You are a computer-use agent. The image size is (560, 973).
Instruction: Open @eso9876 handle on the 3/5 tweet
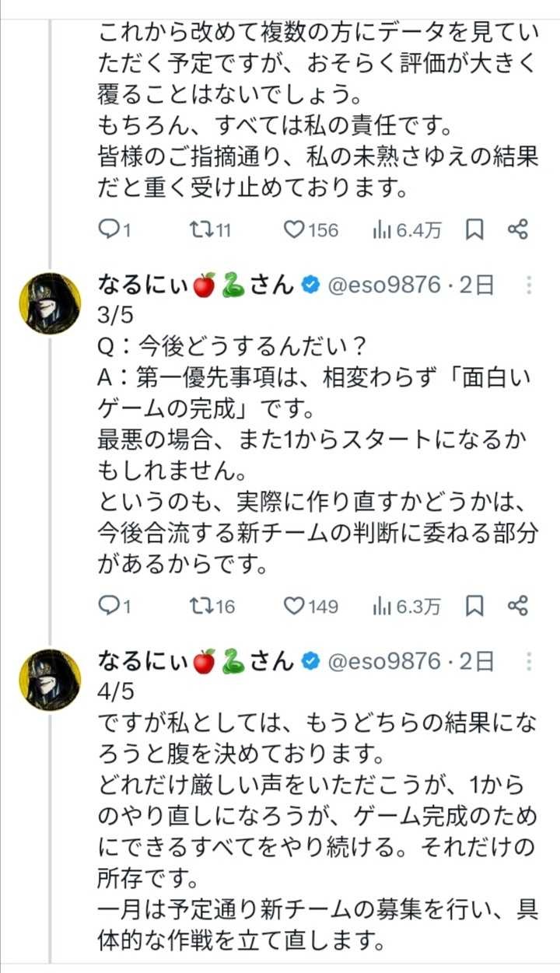(x=384, y=285)
